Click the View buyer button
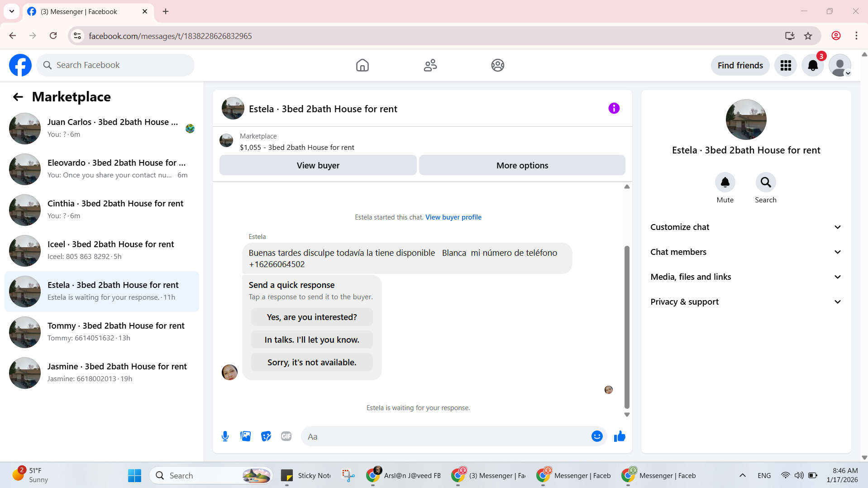This screenshot has height=488, width=868. point(318,165)
